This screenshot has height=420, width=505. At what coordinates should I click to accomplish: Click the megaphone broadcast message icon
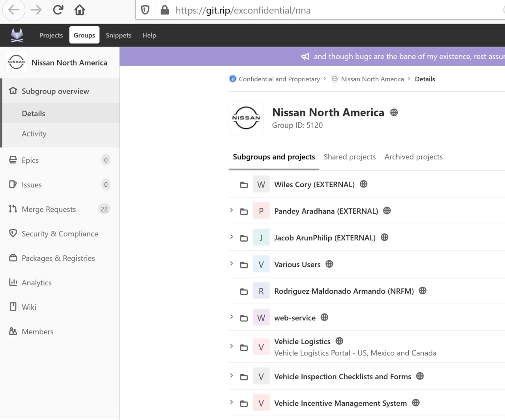305,56
